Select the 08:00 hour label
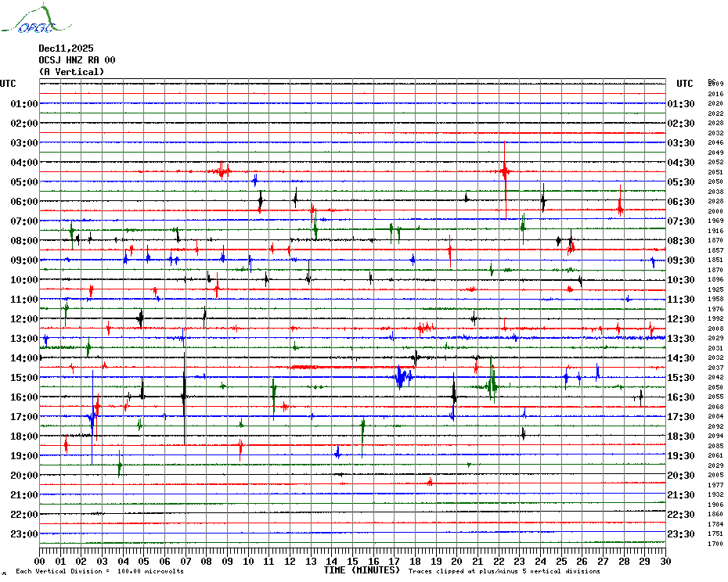The width and height of the screenshot is (728, 582). [x=24, y=241]
